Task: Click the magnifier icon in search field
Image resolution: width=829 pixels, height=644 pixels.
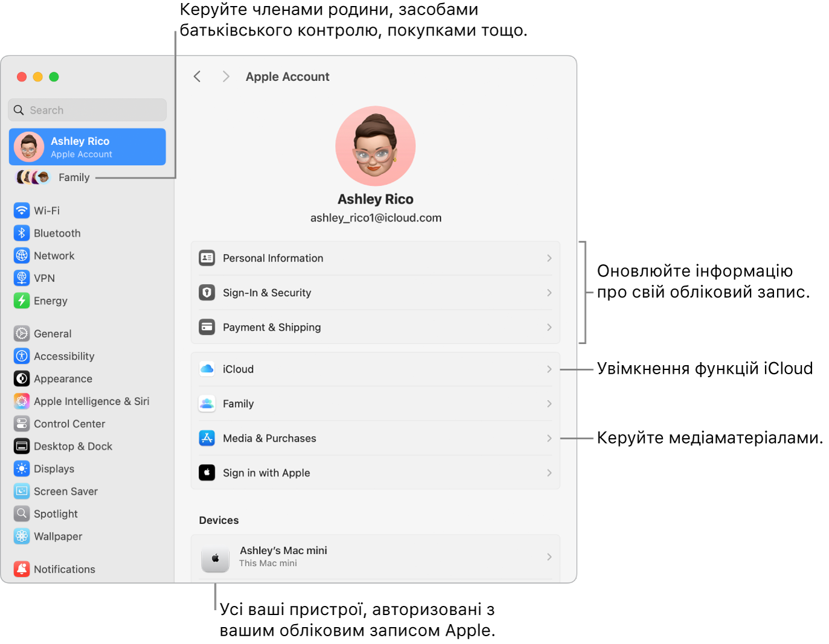Action: 19,110
